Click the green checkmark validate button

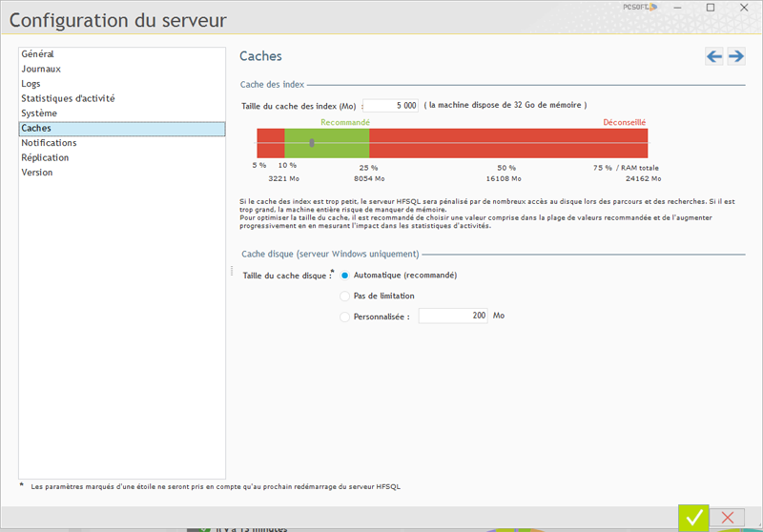point(693,517)
